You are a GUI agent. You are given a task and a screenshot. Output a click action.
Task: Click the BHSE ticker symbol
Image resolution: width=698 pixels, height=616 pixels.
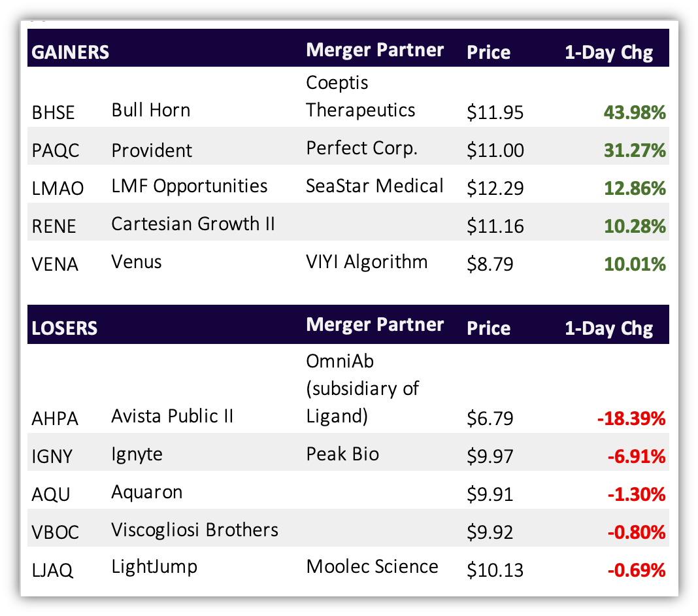click(x=53, y=112)
